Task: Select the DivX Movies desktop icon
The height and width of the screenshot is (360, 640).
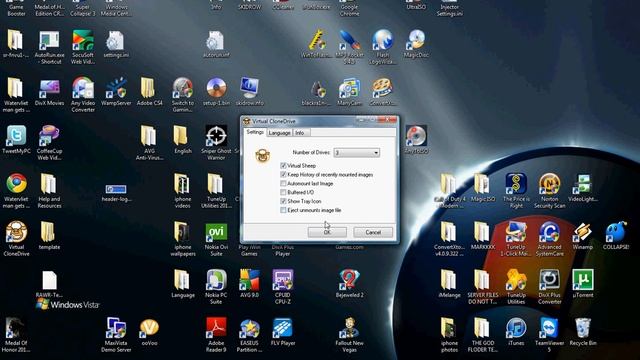Action: coord(49,92)
